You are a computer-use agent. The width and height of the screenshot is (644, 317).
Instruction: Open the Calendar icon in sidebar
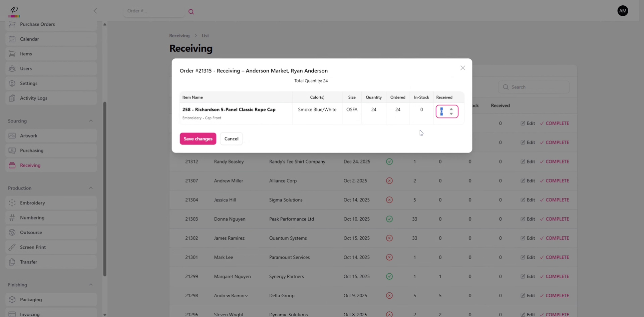[12, 39]
